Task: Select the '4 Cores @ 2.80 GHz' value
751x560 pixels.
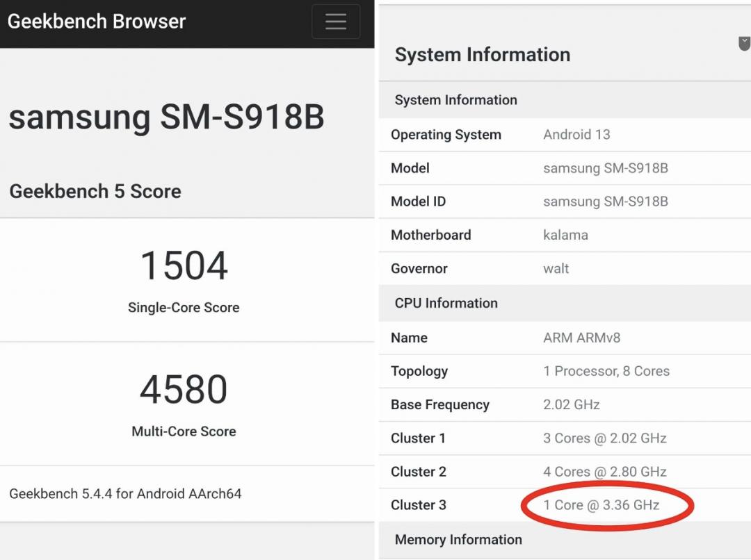Action: click(605, 472)
